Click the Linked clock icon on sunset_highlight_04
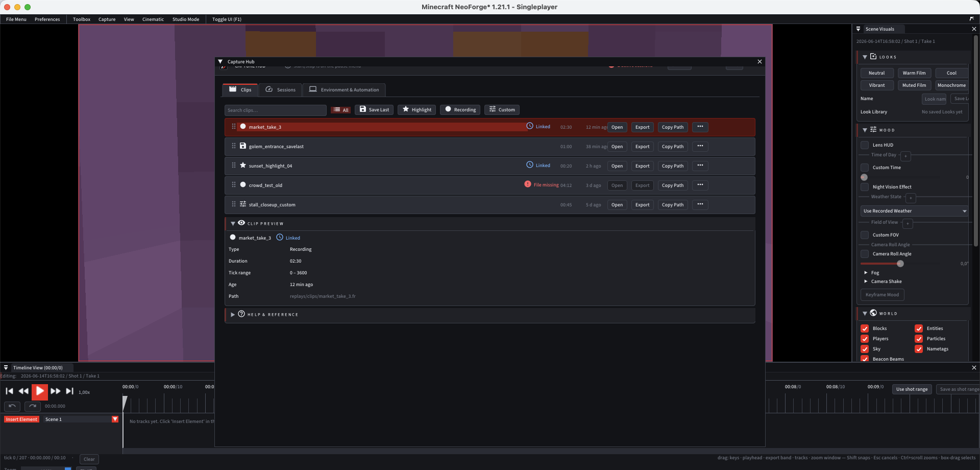 [530, 165]
